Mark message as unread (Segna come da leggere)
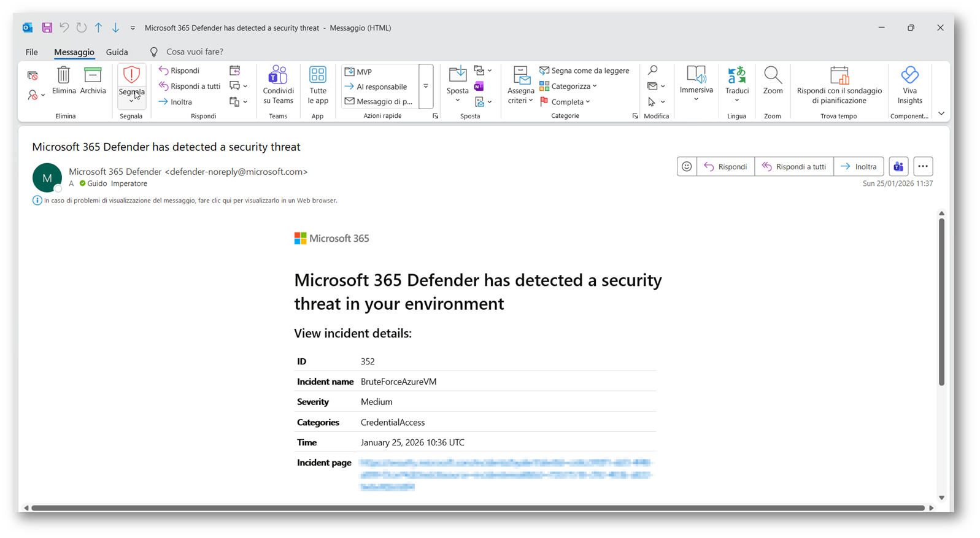This screenshot has width=980, height=538. [x=584, y=71]
